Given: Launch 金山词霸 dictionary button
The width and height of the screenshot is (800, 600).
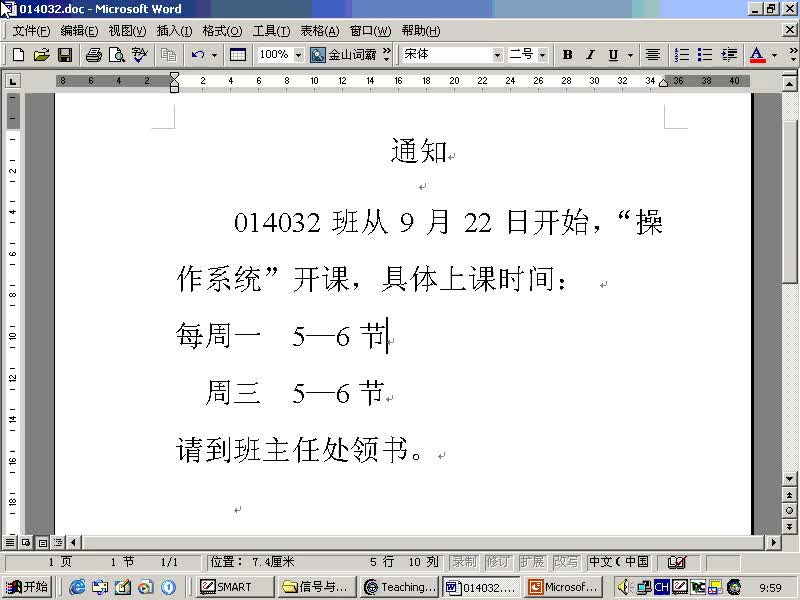Looking at the screenshot, I should pos(343,55).
